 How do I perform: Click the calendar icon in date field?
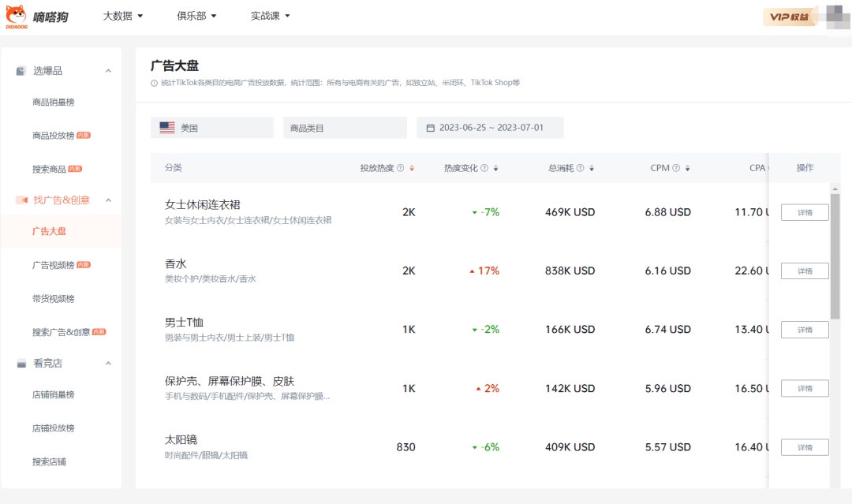[431, 128]
